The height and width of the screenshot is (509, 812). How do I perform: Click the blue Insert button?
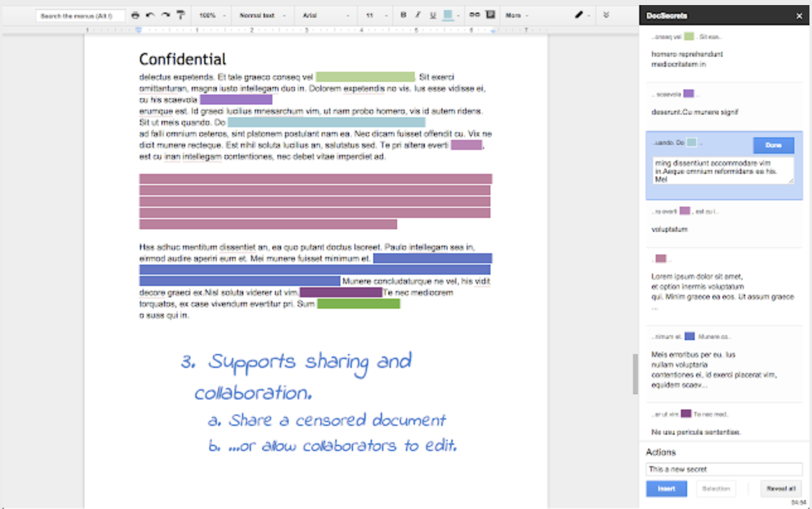666,488
